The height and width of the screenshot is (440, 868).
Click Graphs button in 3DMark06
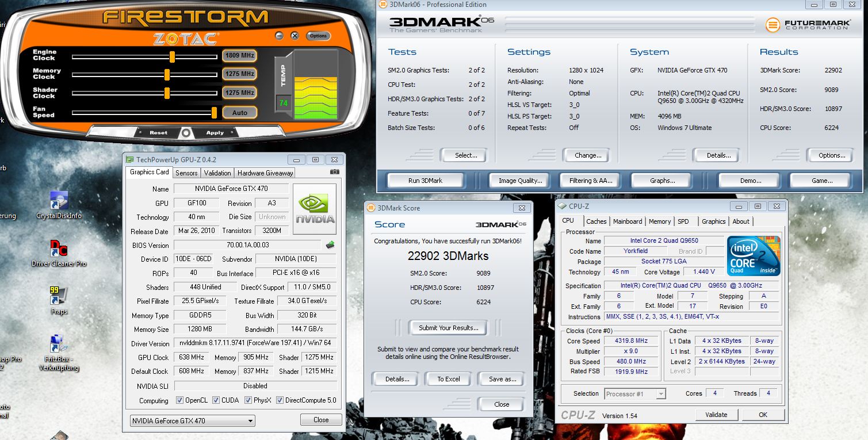click(x=662, y=181)
